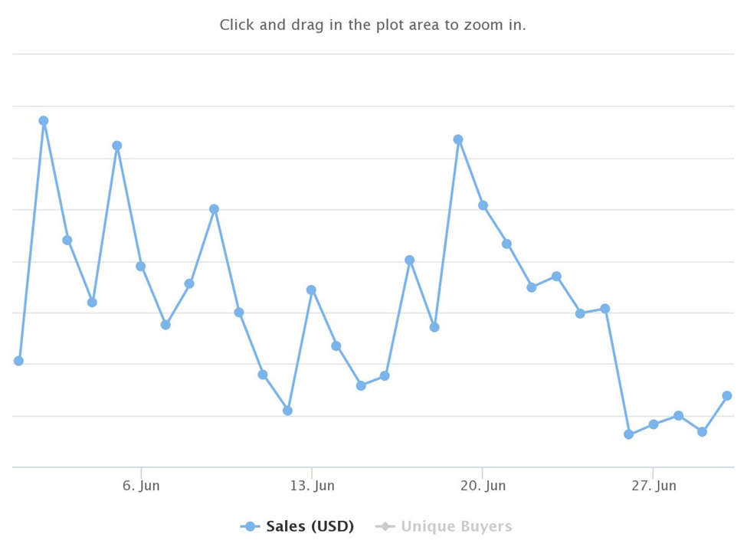Select the sales peak just before 20. Jun
This screenshot has height=560, width=747.
pos(458,139)
